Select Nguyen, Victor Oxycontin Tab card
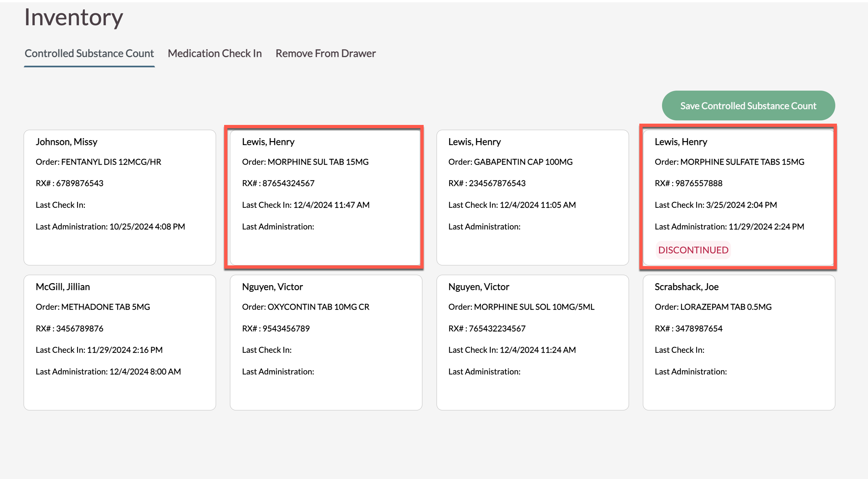Viewport: 868px width, 479px height. [325, 342]
